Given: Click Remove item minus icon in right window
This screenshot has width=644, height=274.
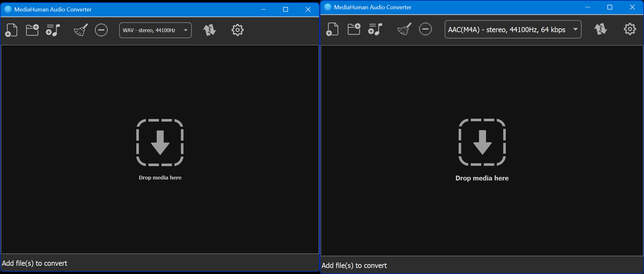Looking at the screenshot, I should point(425,29).
